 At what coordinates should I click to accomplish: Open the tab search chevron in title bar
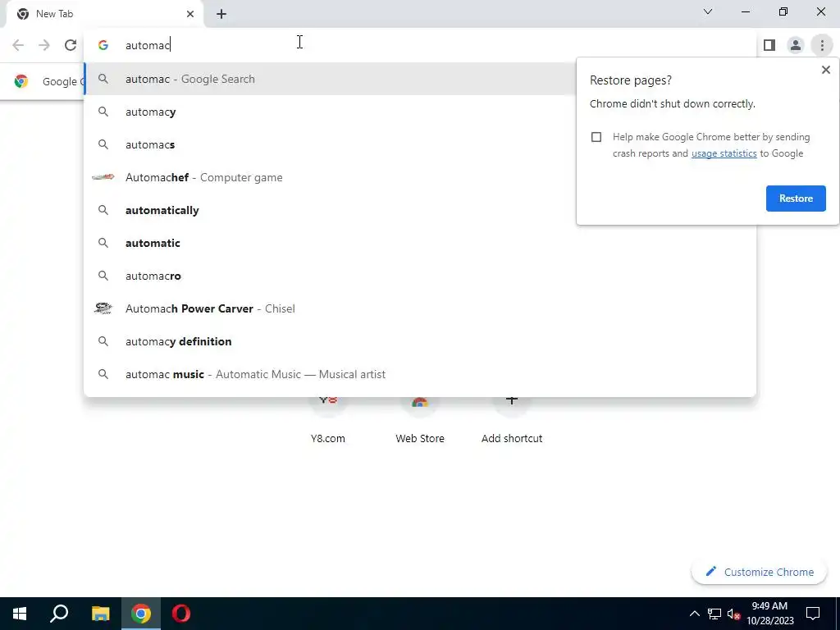[708, 11]
